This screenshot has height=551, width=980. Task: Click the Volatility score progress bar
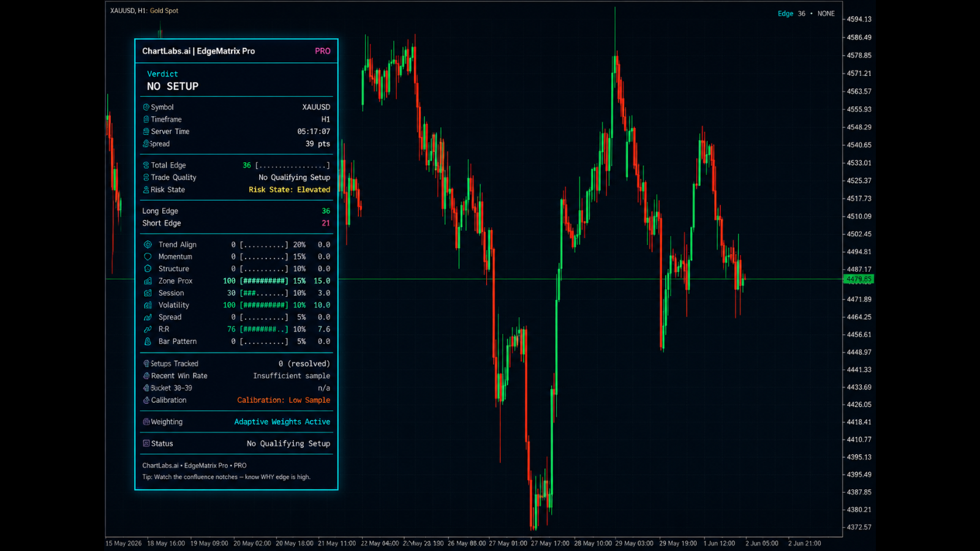coord(264,305)
